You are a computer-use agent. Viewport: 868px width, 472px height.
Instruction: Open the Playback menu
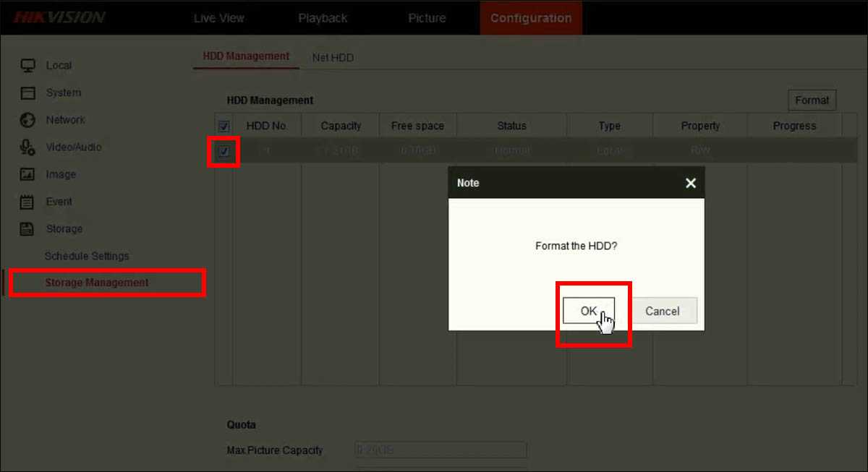[x=323, y=18]
